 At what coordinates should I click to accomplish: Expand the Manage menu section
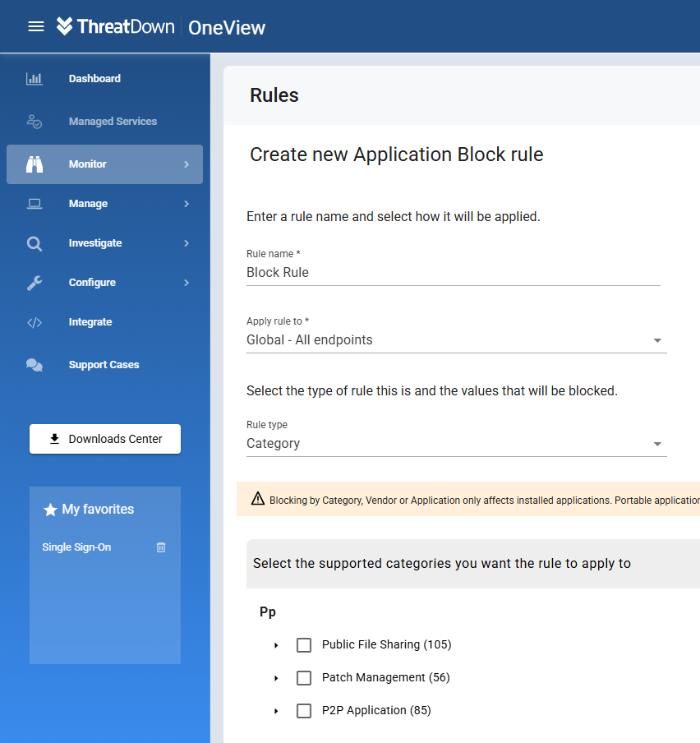point(104,204)
